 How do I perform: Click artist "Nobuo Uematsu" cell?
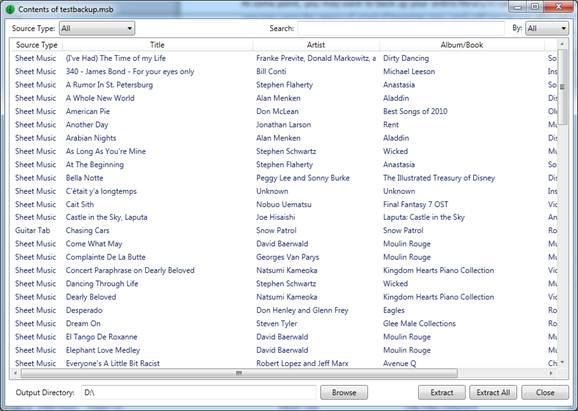coord(284,204)
